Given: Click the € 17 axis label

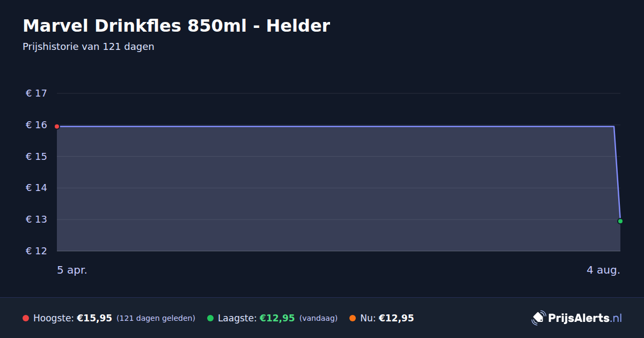Looking at the screenshot, I should pos(36,93).
